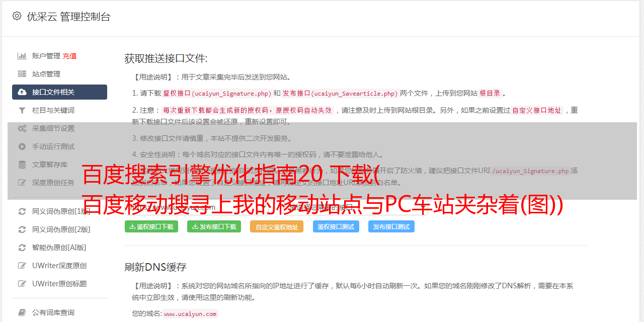644x322 pixels.
Task: Click the green 鉴权接口下载 button
Action: 151,226
